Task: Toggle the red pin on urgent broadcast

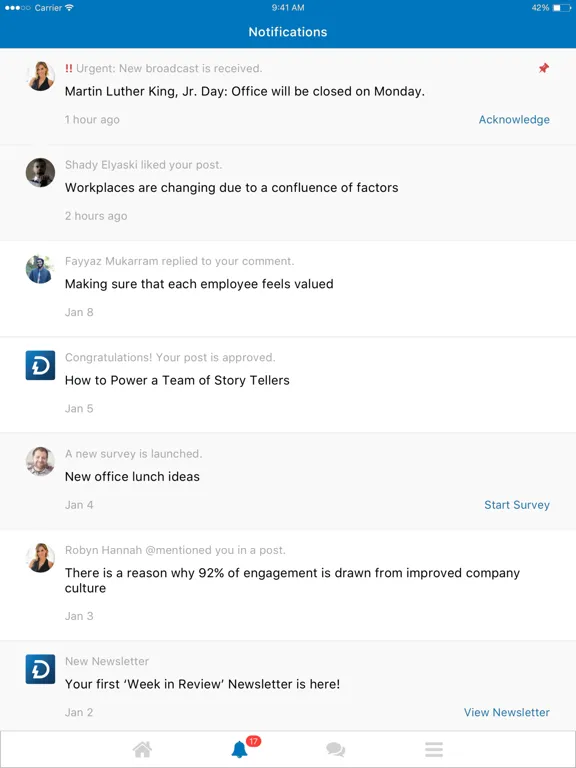Action: [x=544, y=68]
